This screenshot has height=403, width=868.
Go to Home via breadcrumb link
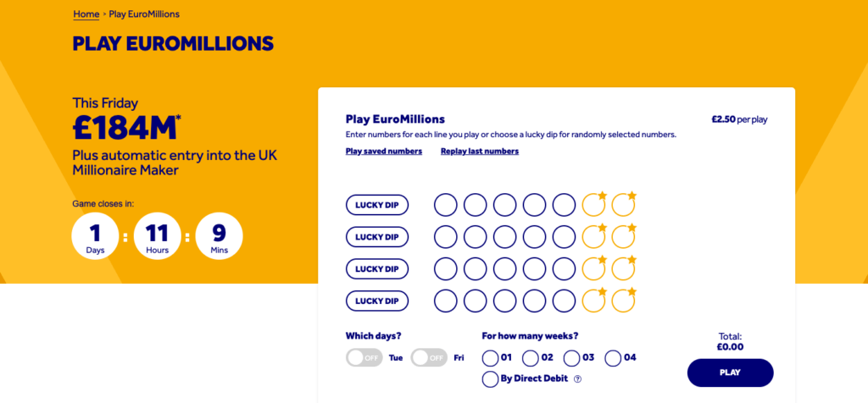[x=86, y=14]
